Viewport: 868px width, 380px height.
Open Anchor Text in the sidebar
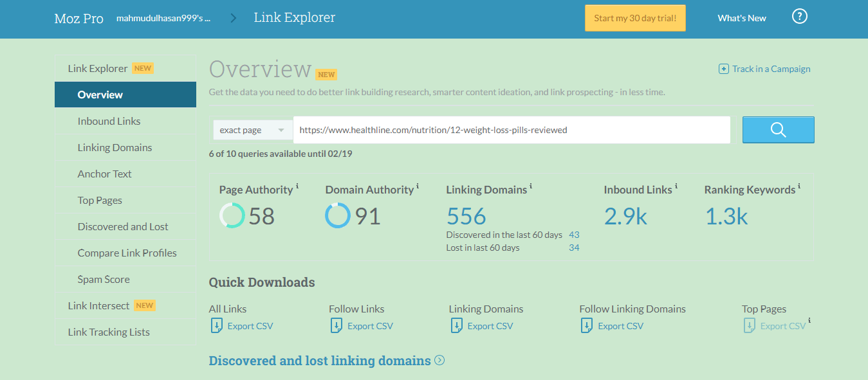click(x=125, y=174)
